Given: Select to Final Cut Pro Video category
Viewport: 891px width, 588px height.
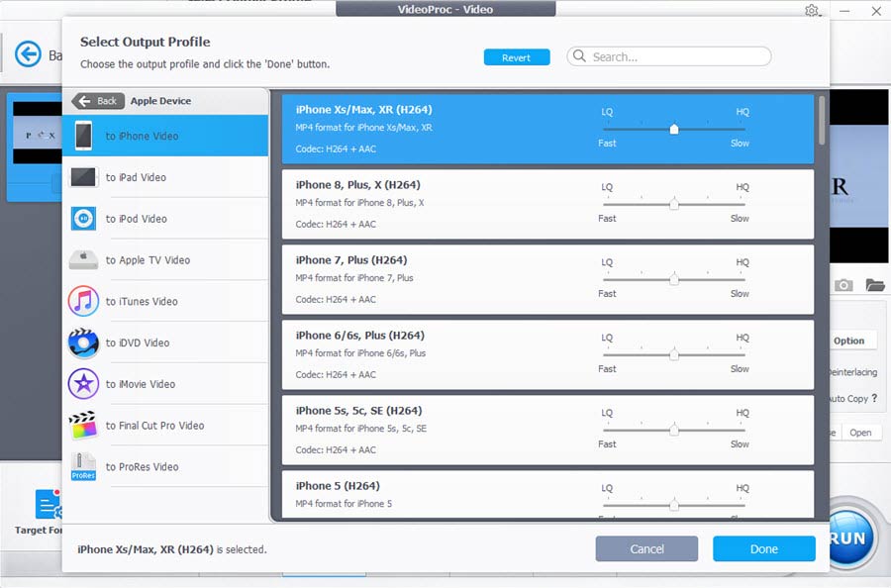Looking at the screenshot, I should point(165,426).
